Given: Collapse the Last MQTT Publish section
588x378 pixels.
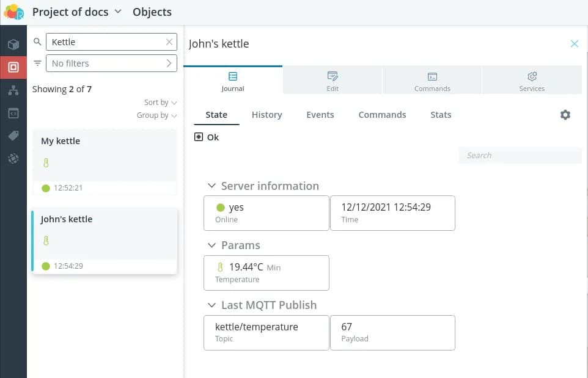Looking at the screenshot, I should coord(211,305).
